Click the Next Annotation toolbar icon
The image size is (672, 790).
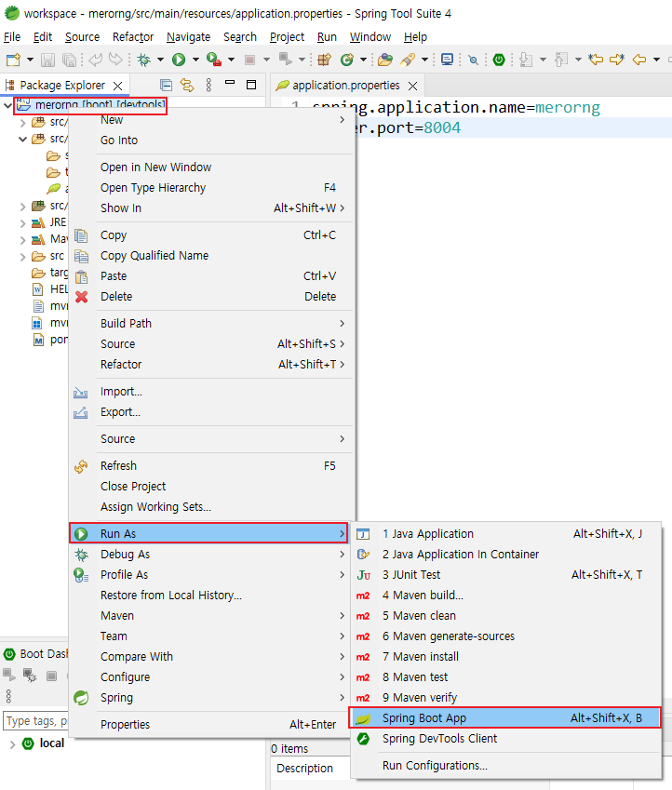[x=526, y=60]
